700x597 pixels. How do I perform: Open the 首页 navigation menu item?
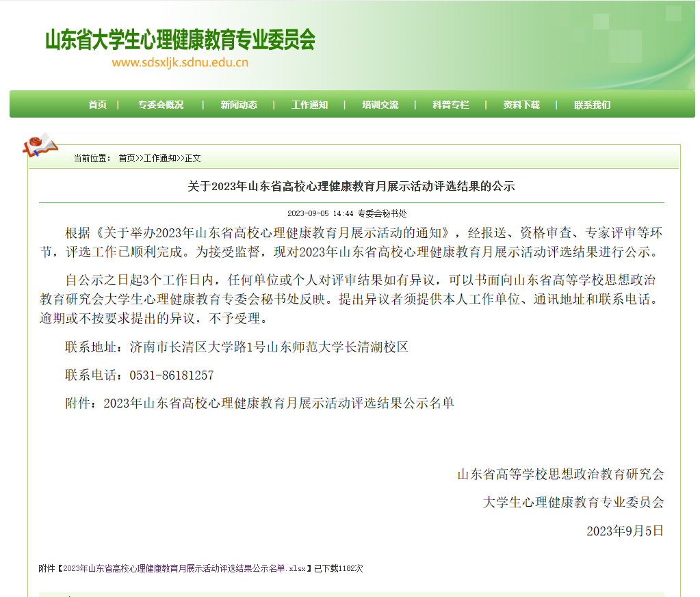click(98, 105)
